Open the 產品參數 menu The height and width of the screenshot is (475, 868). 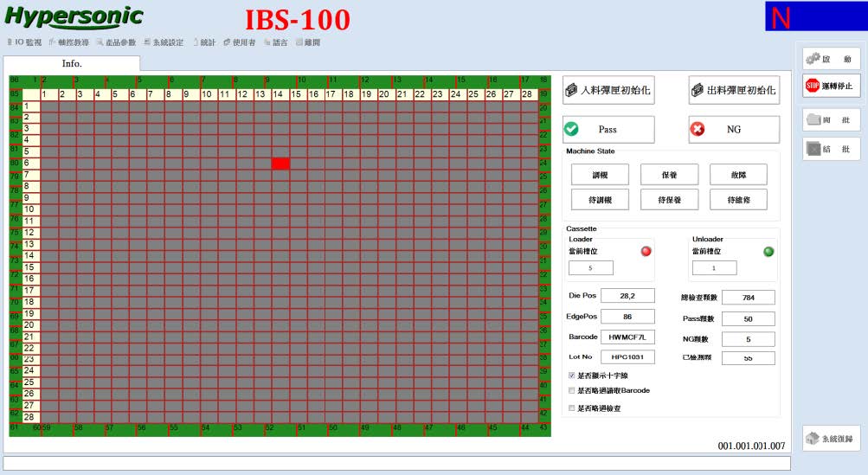tap(116, 42)
